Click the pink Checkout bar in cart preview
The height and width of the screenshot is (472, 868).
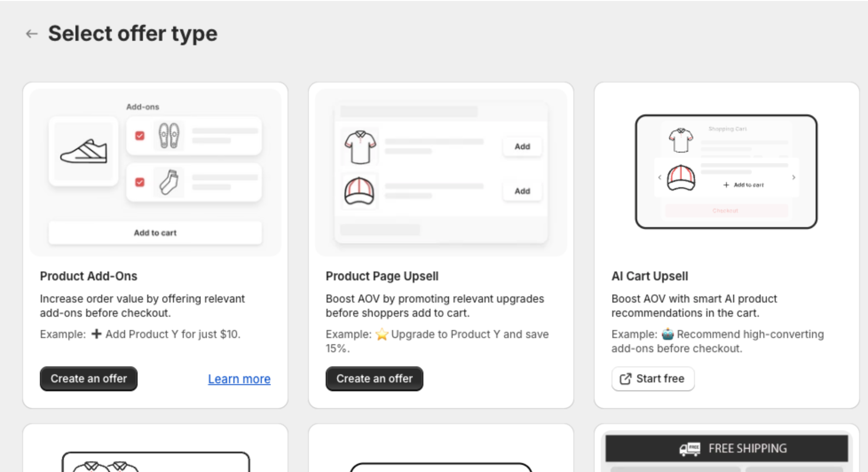[x=726, y=211]
